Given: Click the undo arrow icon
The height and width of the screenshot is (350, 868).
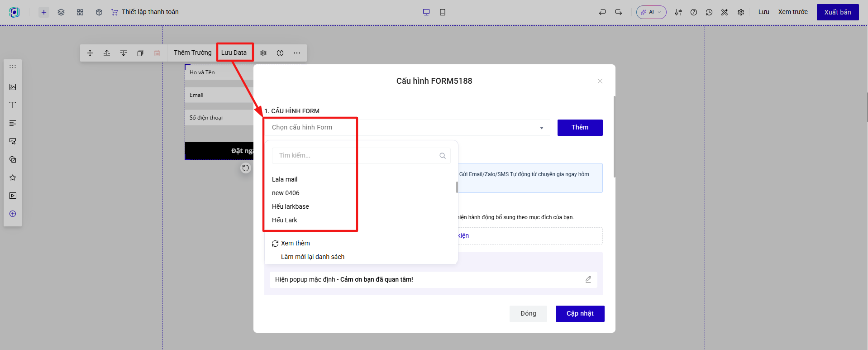Looking at the screenshot, I should coord(602,12).
